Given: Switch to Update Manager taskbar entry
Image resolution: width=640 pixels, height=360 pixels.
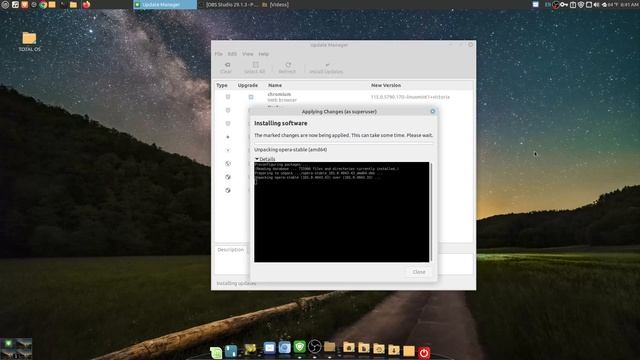Looking at the screenshot, I should pos(165,4).
